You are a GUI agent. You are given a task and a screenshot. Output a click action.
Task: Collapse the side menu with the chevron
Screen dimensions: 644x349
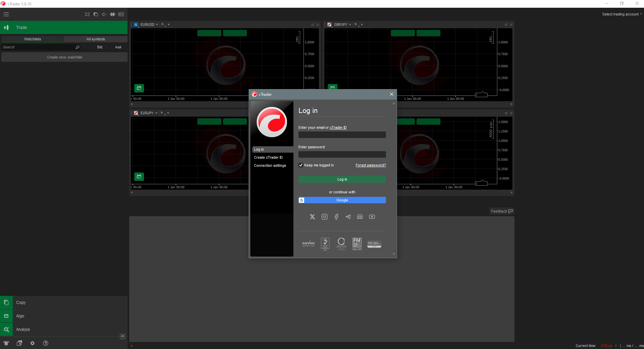click(x=123, y=336)
